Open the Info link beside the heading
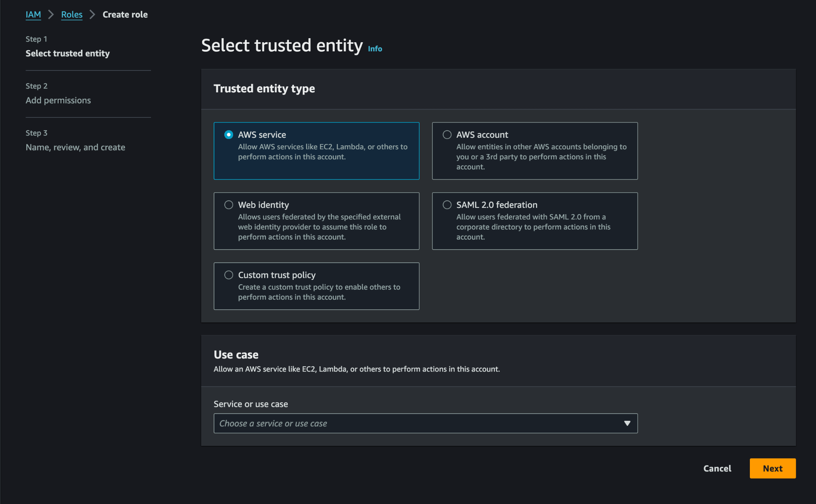This screenshot has height=504, width=816. [375, 49]
